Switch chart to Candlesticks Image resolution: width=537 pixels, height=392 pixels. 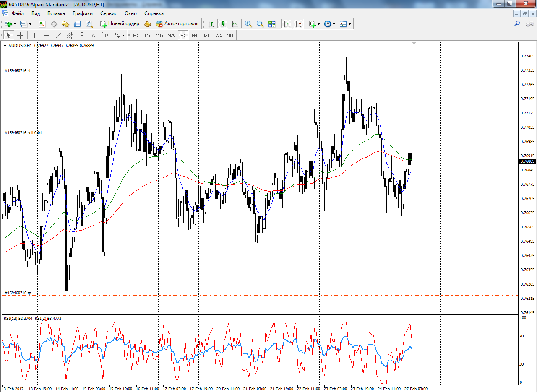tap(223, 24)
